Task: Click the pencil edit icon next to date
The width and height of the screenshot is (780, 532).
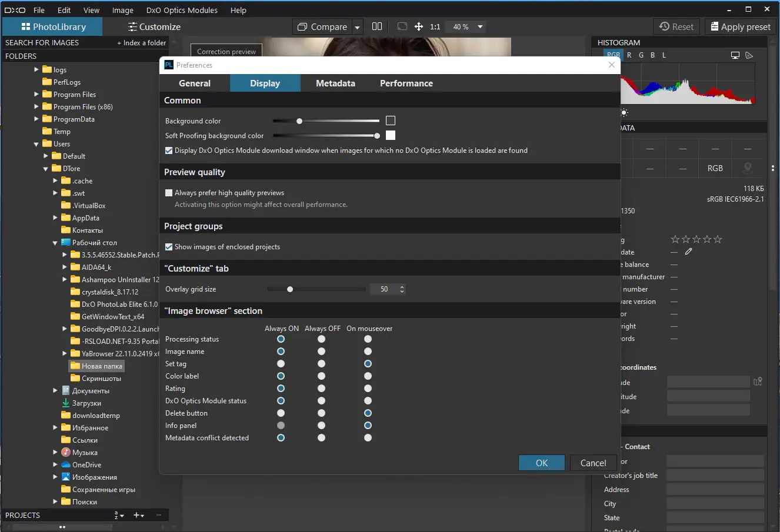Action: (689, 252)
